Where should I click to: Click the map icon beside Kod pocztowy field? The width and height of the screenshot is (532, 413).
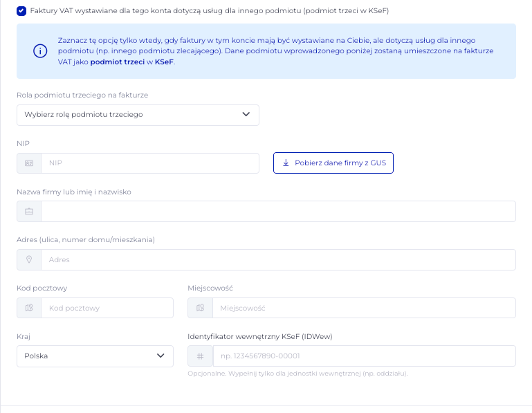pos(29,308)
